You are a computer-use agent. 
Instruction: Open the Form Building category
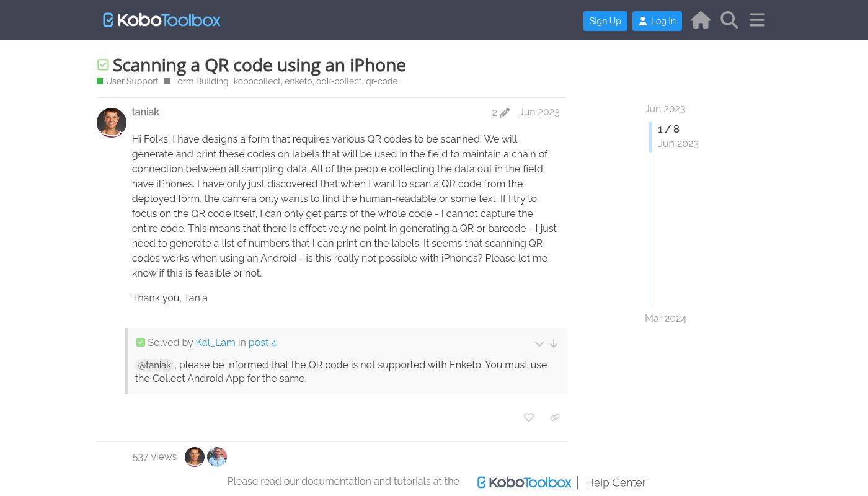pyautogui.click(x=197, y=81)
